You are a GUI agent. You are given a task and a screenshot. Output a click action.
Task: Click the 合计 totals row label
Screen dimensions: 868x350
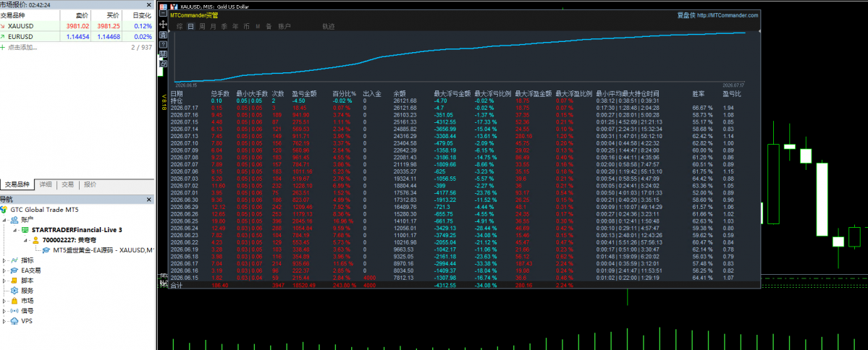(177, 286)
